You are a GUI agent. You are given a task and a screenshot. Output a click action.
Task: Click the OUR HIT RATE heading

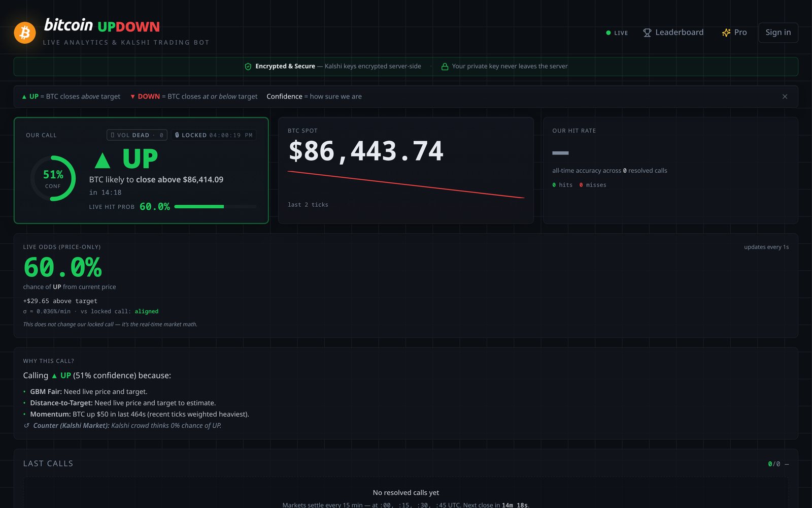574,131
